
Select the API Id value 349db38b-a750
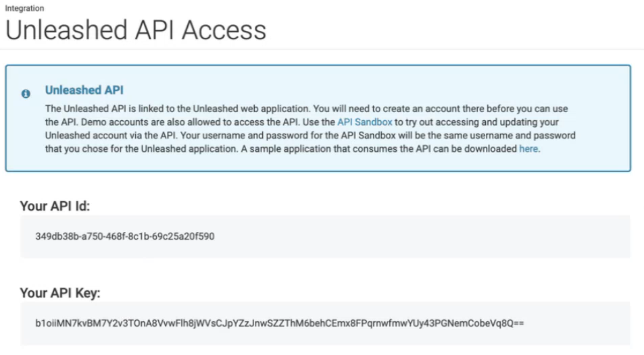click(124, 236)
